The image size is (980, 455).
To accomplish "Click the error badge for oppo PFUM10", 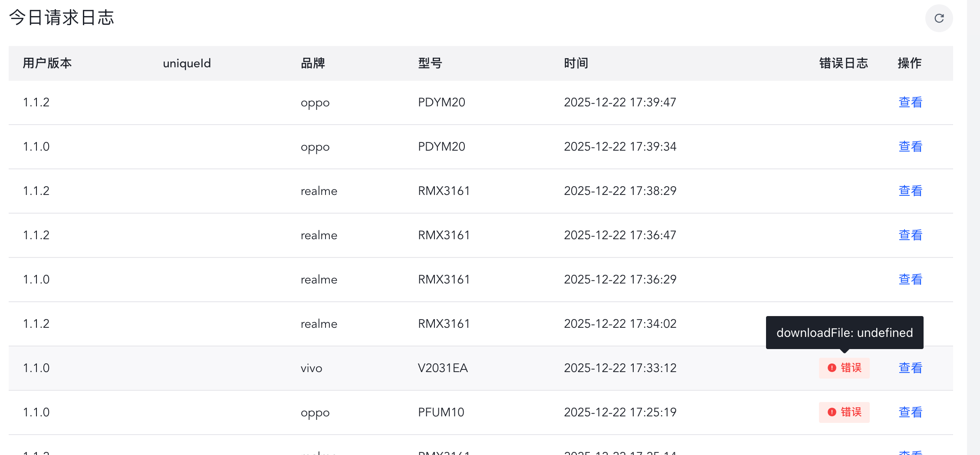I will click(844, 412).
